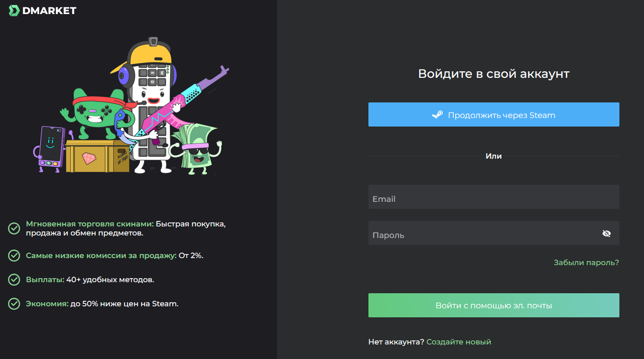The image size is (644, 359).
Task: Click the Steam logo icon inside button
Action: 437,115
